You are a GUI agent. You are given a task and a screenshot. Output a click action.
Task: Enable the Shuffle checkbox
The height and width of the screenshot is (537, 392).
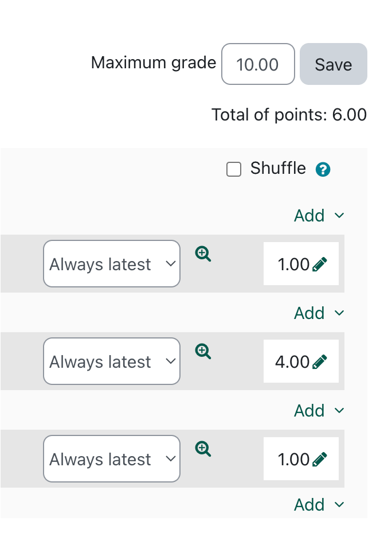[x=234, y=169]
